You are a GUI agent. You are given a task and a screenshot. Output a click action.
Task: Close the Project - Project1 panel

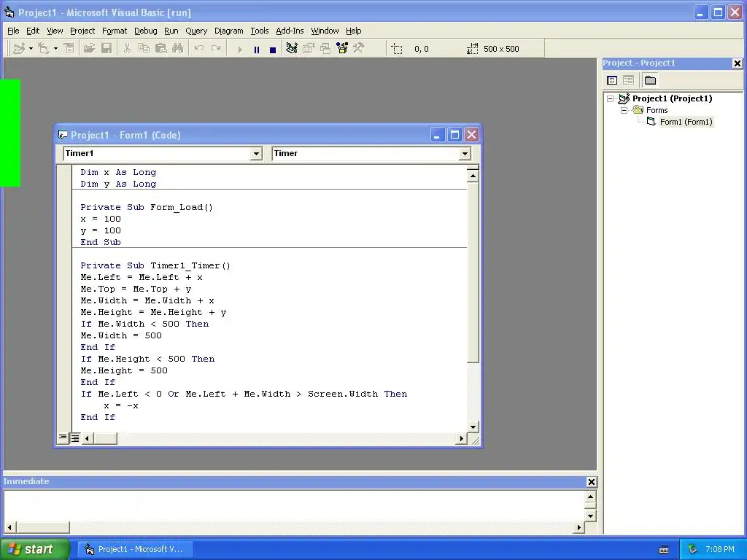click(x=737, y=63)
